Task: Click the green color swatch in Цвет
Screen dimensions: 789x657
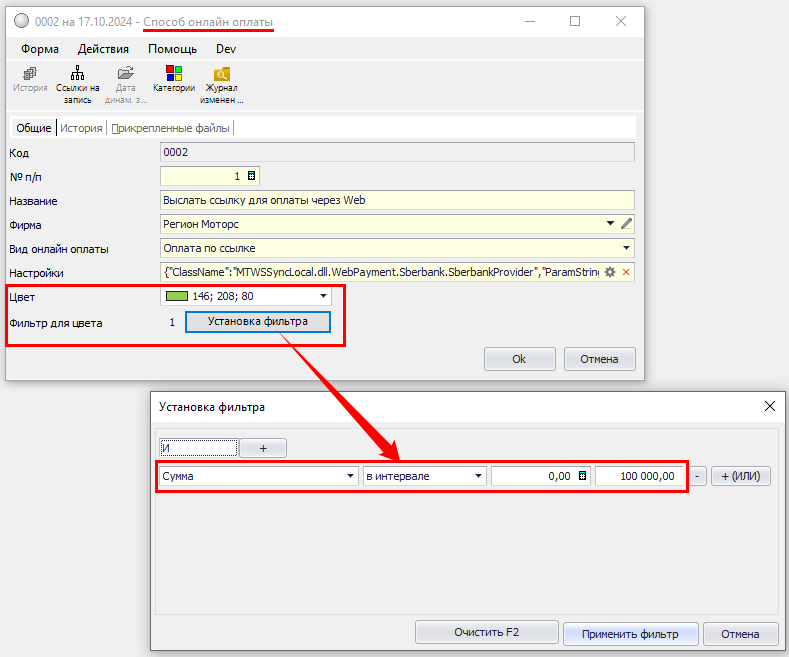Action: click(x=177, y=296)
